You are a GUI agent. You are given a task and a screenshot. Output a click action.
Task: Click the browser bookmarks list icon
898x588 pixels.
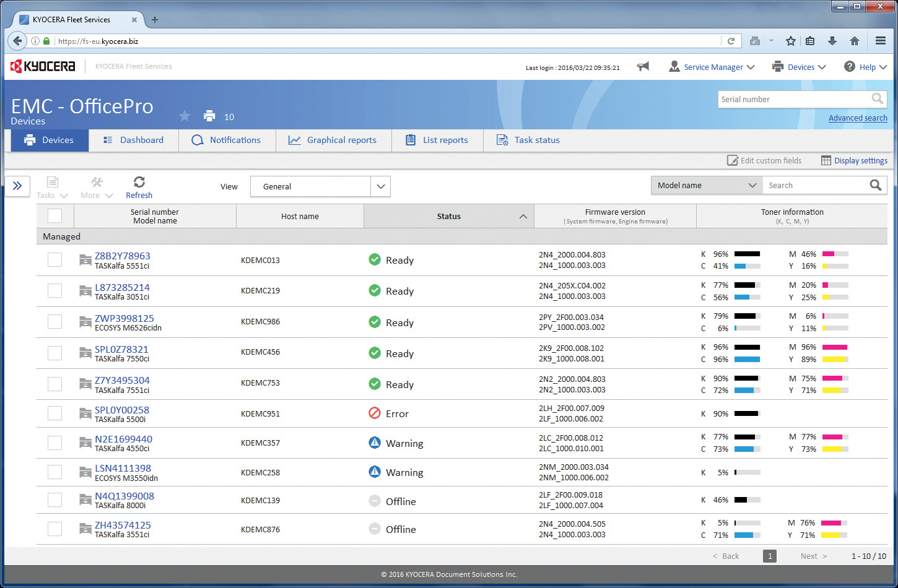[x=810, y=41]
